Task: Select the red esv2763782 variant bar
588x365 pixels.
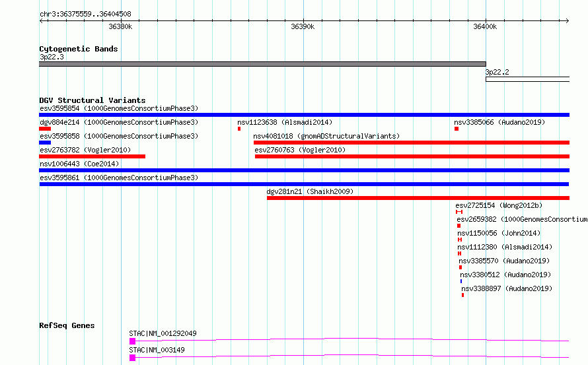Action: [92, 156]
